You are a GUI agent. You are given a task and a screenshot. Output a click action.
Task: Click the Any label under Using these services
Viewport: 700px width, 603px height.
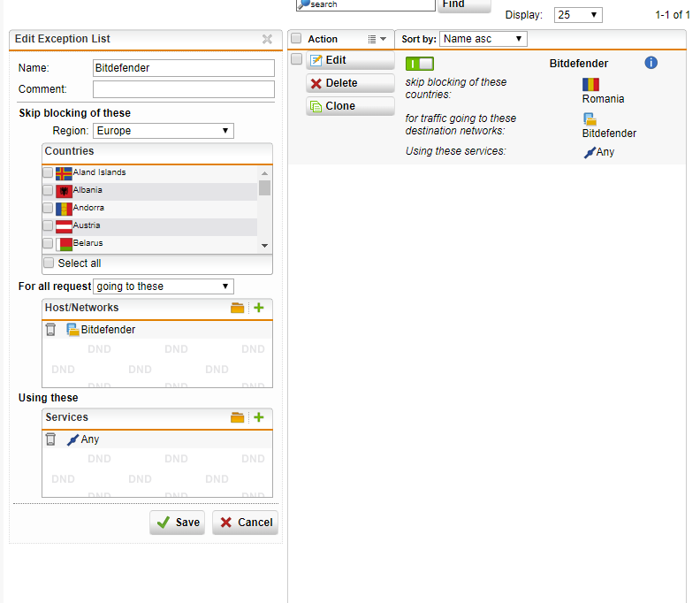coord(605,152)
